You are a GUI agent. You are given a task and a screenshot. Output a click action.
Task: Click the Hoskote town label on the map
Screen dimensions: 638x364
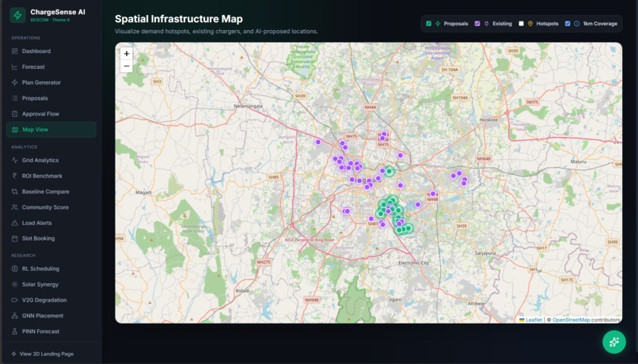click(x=488, y=119)
